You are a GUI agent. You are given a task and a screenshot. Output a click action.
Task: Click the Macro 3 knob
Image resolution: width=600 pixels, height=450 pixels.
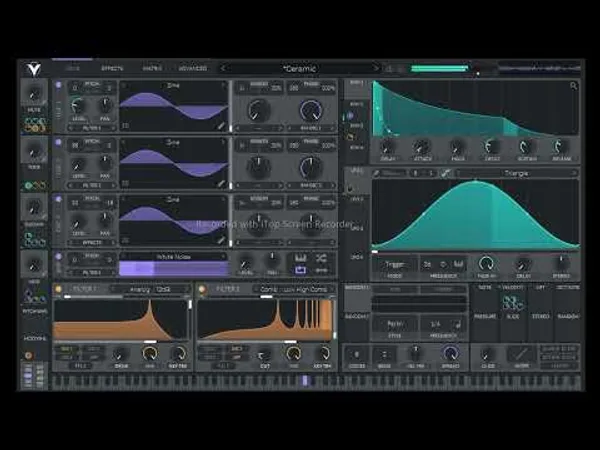click(34, 208)
